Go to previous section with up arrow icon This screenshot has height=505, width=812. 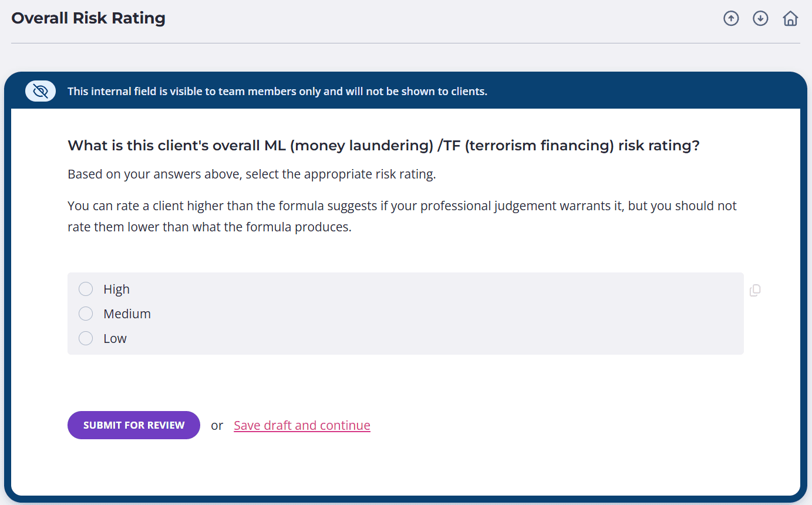tap(731, 19)
